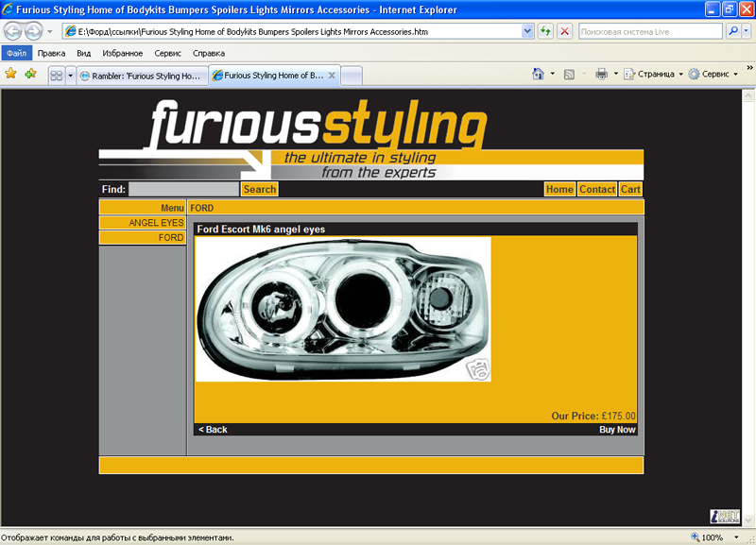Open the zoom level dropdown arrow
The width and height of the screenshot is (756, 545).
pyautogui.click(x=736, y=537)
